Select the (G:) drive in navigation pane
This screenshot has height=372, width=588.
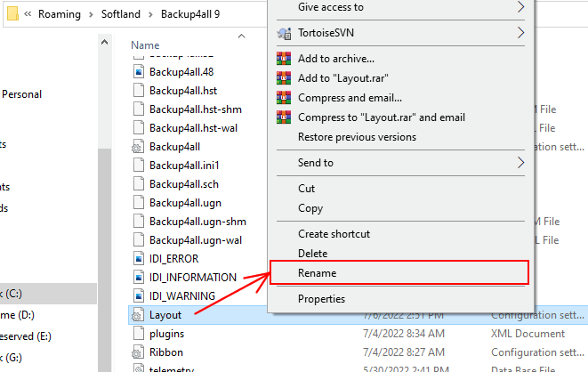click(12, 358)
